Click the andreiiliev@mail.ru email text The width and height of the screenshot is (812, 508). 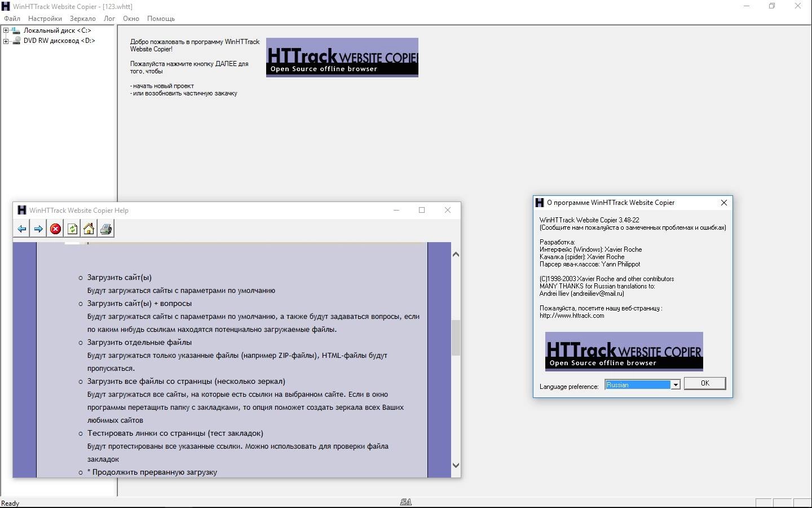(597, 294)
